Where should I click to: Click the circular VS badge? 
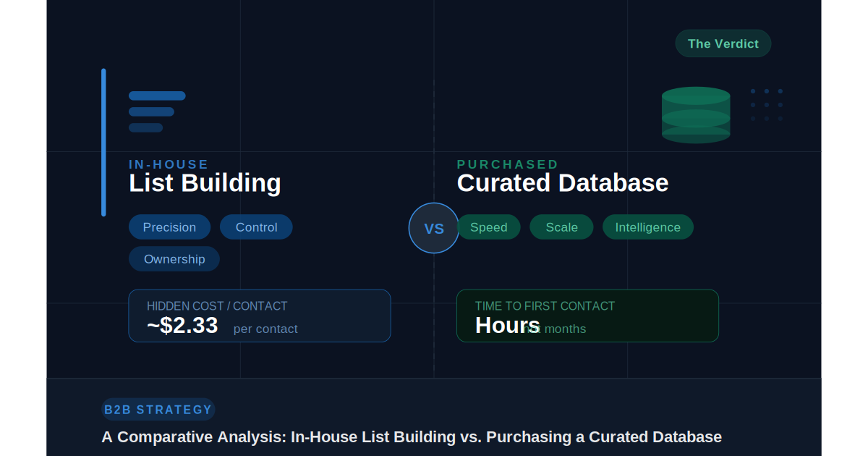pos(434,228)
